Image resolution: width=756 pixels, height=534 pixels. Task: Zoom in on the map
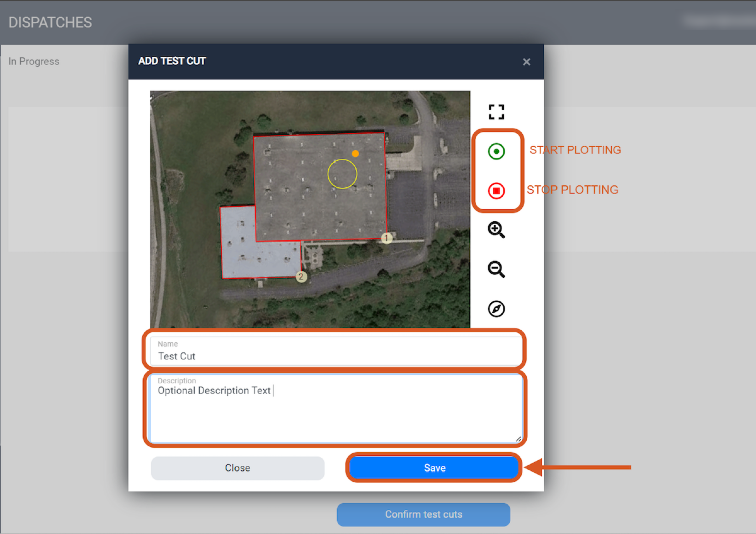(496, 229)
